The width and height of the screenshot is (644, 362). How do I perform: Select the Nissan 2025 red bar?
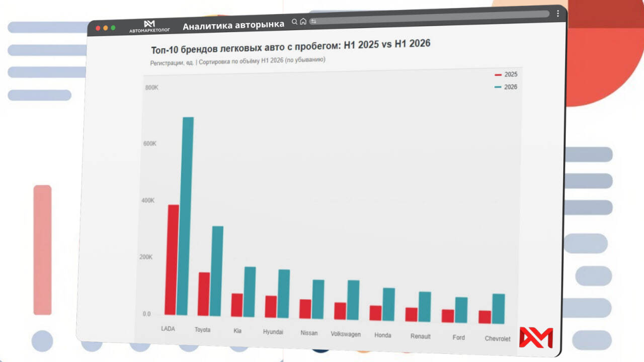[305, 309]
